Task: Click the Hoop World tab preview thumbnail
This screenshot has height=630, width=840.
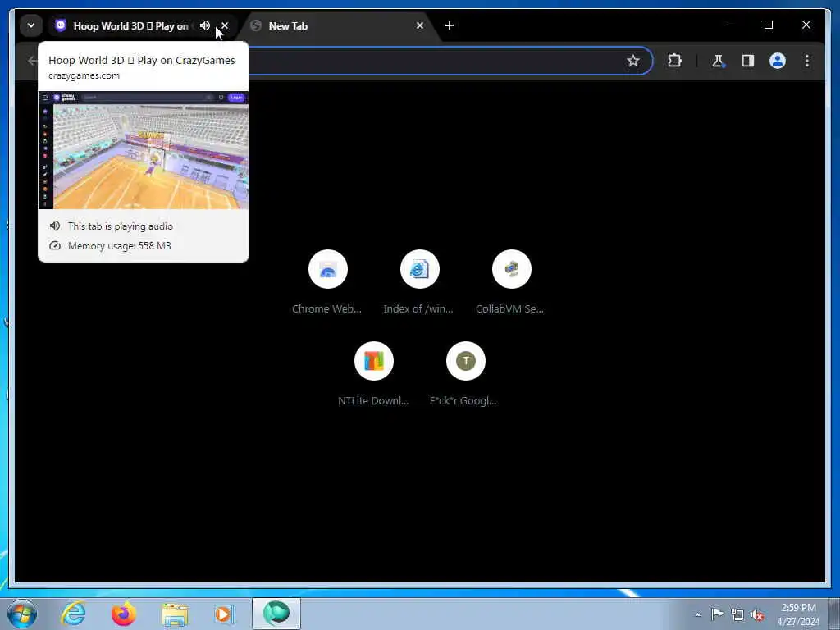Action: pyautogui.click(x=144, y=150)
